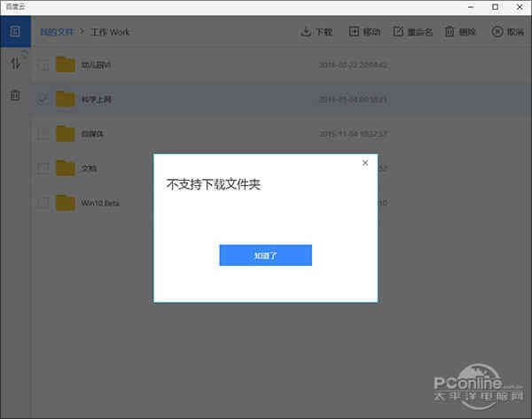Close the dialog with its X button
The height and width of the screenshot is (419, 532).
coord(365,163)
